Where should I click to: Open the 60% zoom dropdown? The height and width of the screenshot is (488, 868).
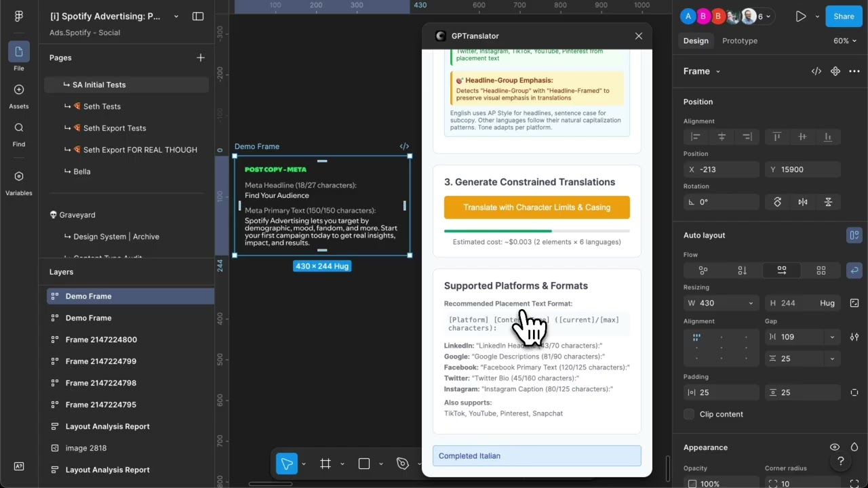tap(845, 41)
